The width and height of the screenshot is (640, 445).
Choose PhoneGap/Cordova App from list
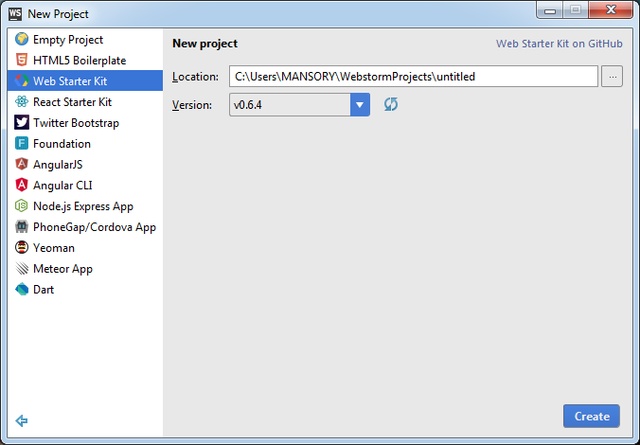coord(94,227)
